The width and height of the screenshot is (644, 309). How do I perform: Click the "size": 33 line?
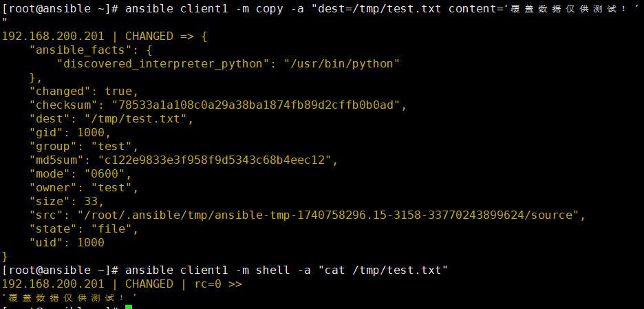coord(67,202)
